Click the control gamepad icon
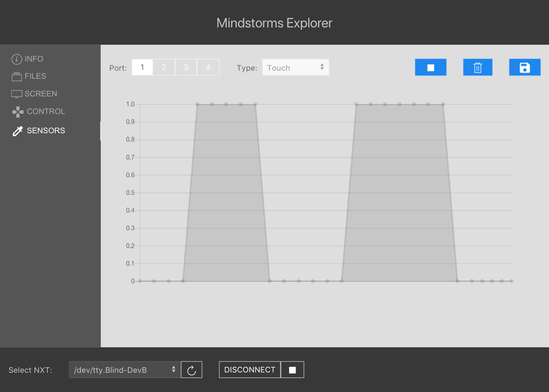 point(18,112)
